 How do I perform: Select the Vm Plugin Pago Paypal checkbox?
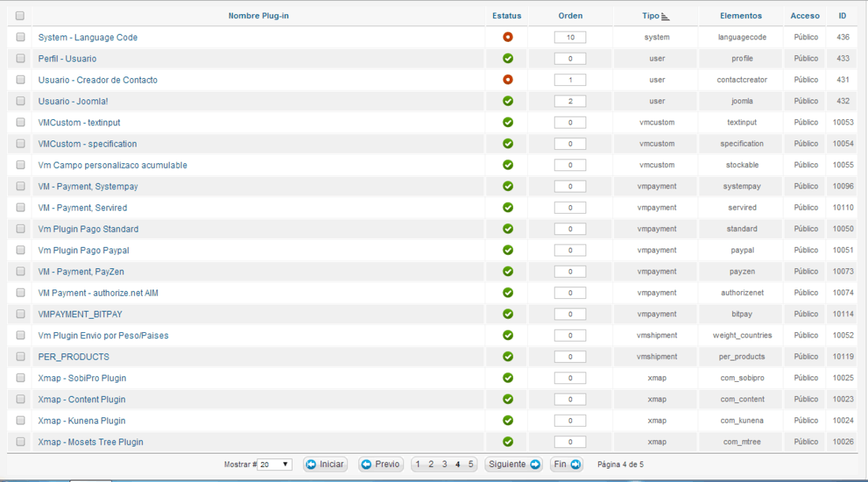click(x=21, y=250)
